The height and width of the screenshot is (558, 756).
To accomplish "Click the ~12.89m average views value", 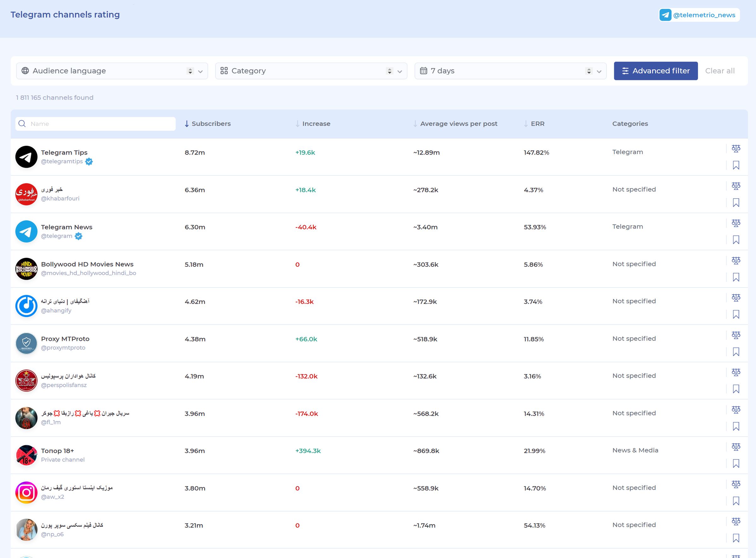I will (426, 152).
